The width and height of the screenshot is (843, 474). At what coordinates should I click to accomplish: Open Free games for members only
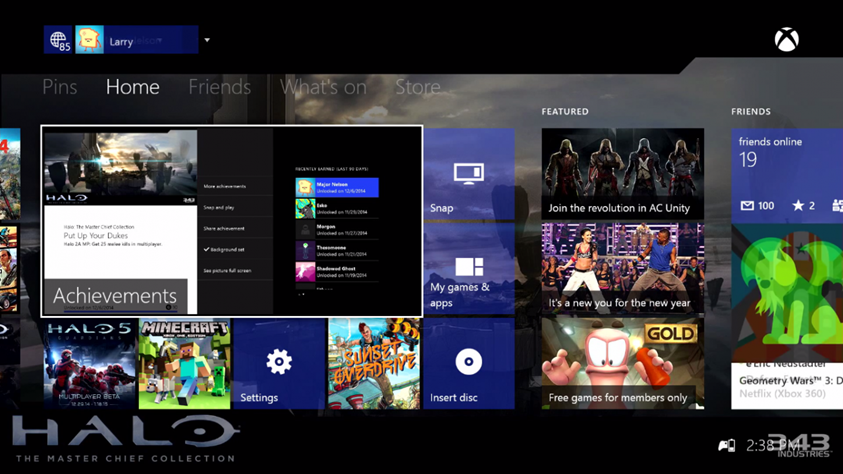(x=622, y=363)
